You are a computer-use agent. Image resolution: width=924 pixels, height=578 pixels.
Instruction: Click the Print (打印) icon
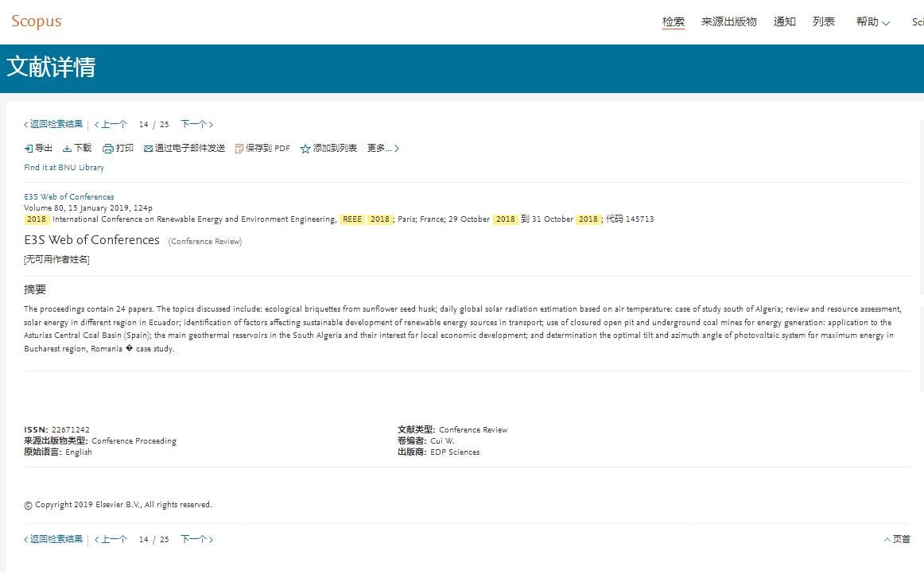pos(108,149)
